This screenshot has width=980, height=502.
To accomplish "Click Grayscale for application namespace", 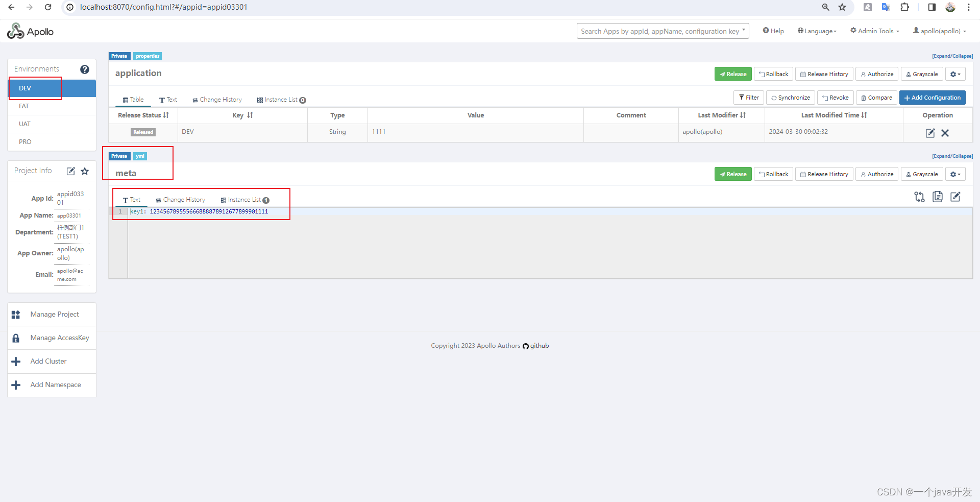I will pos(922,74).
